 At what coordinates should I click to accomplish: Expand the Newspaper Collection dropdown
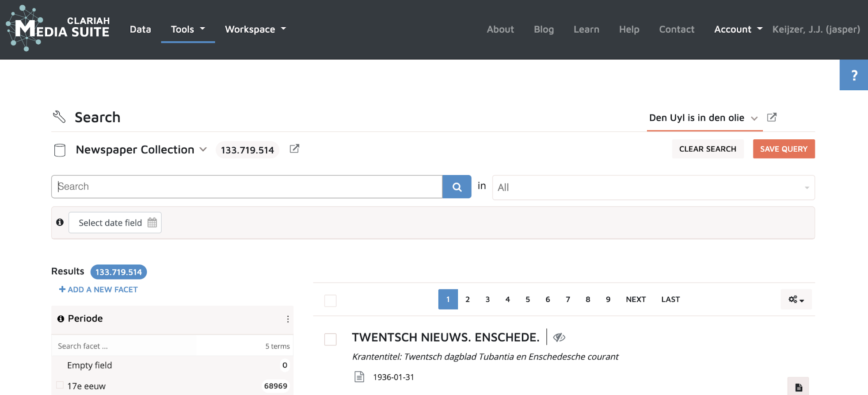tap(203, 150)
